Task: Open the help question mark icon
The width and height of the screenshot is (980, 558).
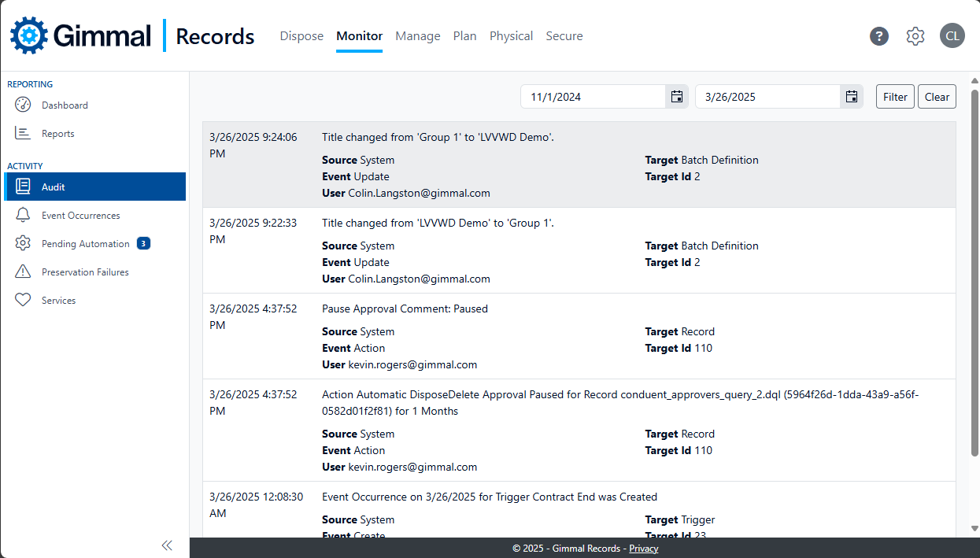Action: 879,36
